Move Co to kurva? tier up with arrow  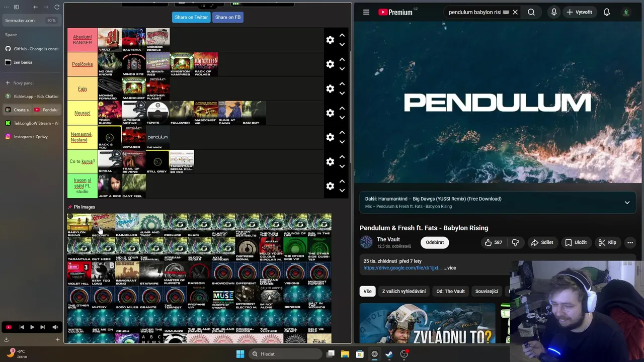point(342,156)
